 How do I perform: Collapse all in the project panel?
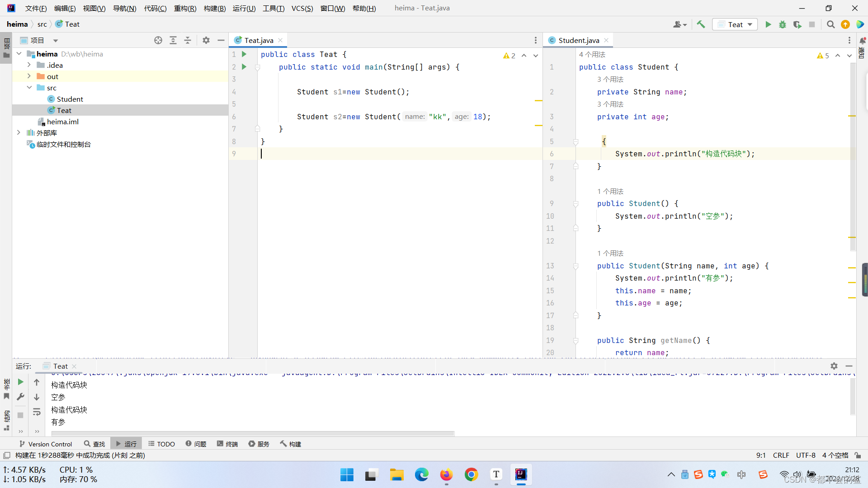(x=188, y=40)
